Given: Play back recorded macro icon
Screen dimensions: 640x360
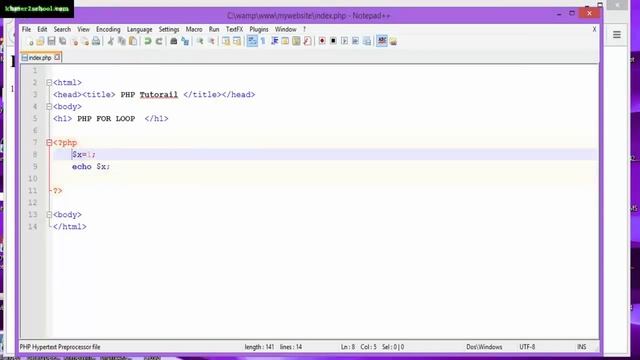Looking at the screenshot, I should click(344, 41).
